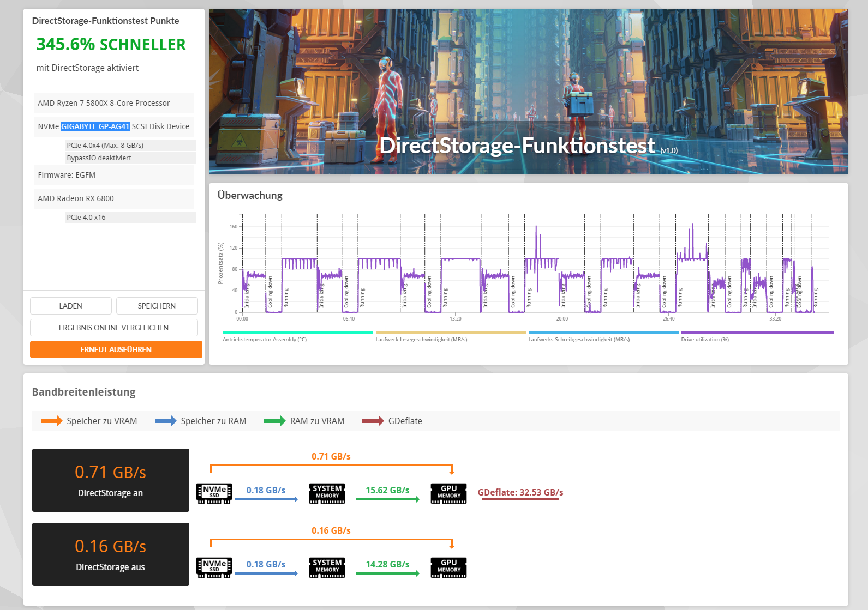Click NVMe SSD icon in DirectStorage an row
The height and width of the screenshot is (610, 868).
coord(214,493)
